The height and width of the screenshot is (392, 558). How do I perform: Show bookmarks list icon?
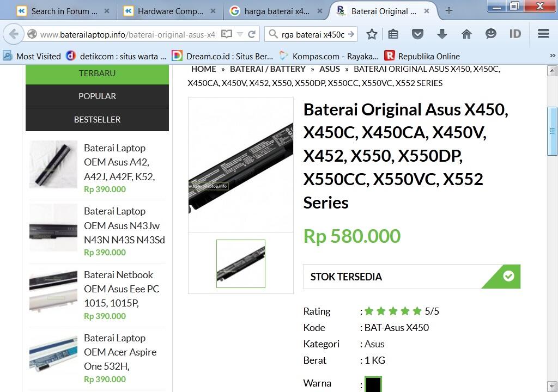(x=393, y=34)
